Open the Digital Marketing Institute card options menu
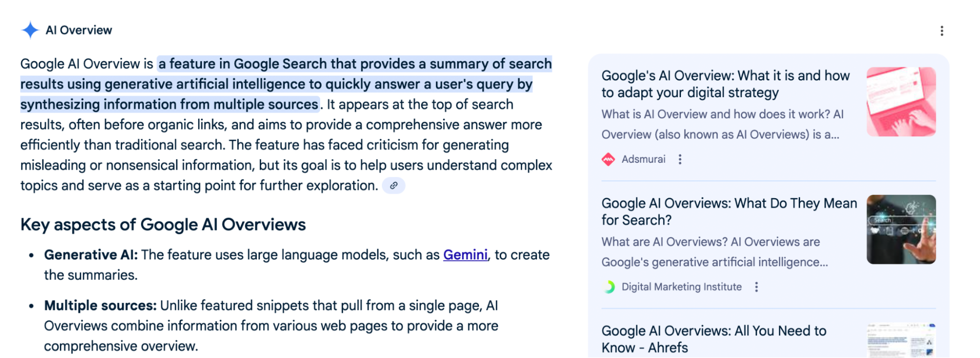This screenshot has width=980, height=358. tap(756, 286)
